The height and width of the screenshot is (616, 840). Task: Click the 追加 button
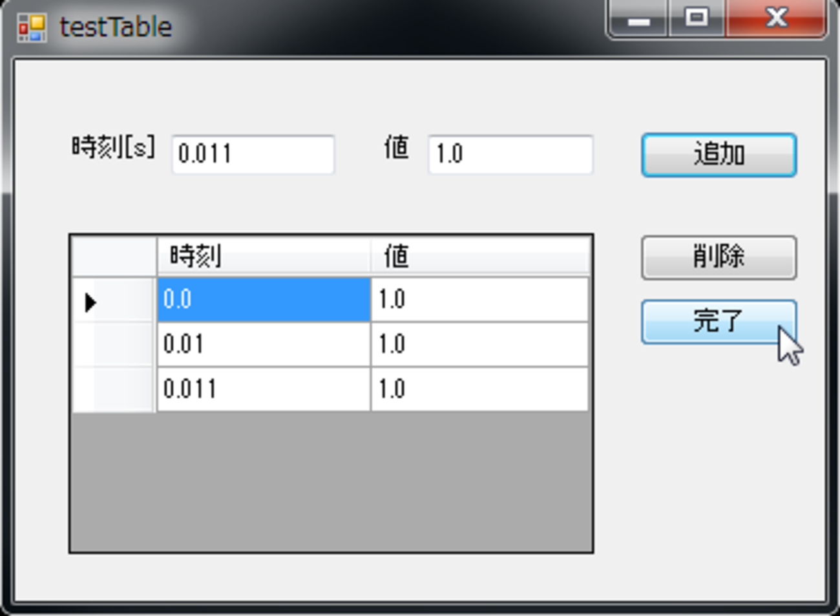pos(719,154)
